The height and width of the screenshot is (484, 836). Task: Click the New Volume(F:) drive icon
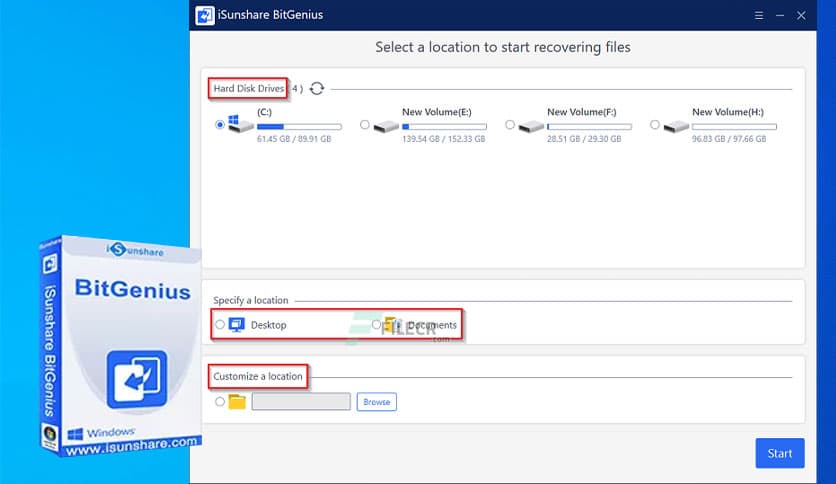[531, 127]
